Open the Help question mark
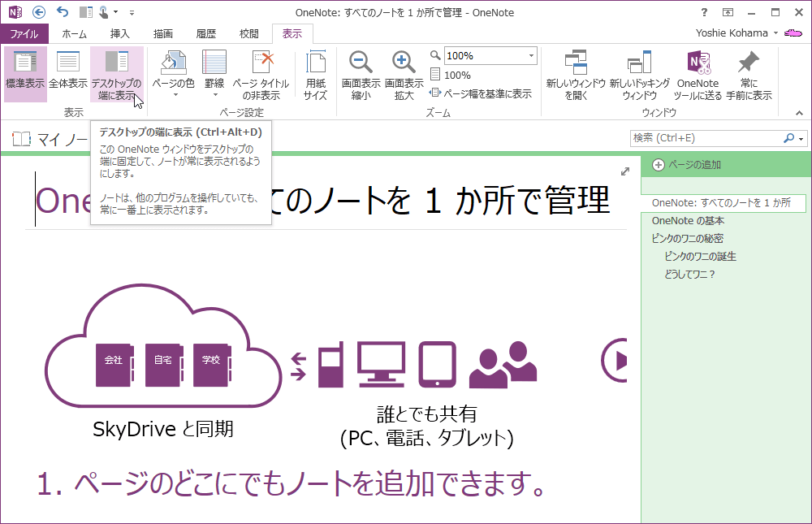Viewport: 812px width, 524px height. (704, 12)
